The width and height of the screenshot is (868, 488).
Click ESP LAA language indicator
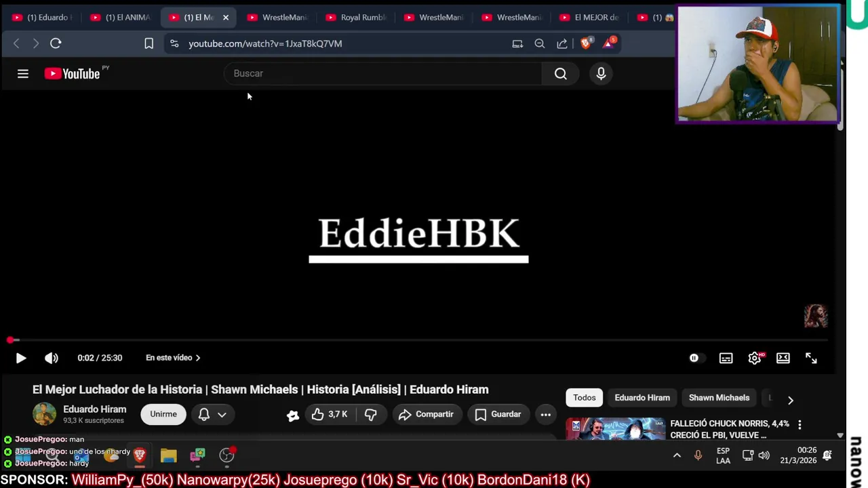724,455
